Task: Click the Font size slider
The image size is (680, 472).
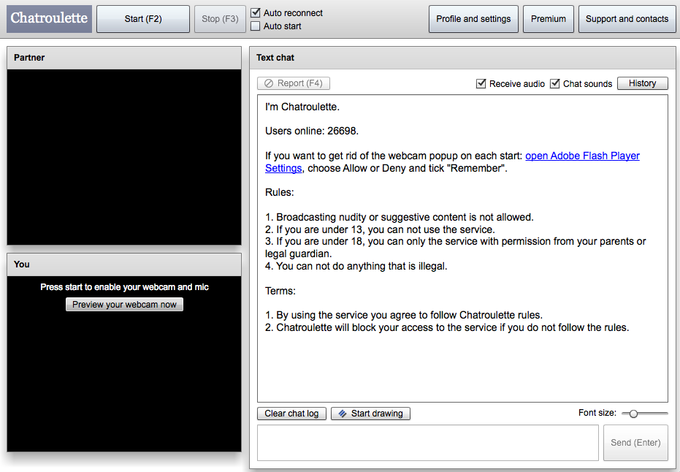Action: click(x=645, y=413)
